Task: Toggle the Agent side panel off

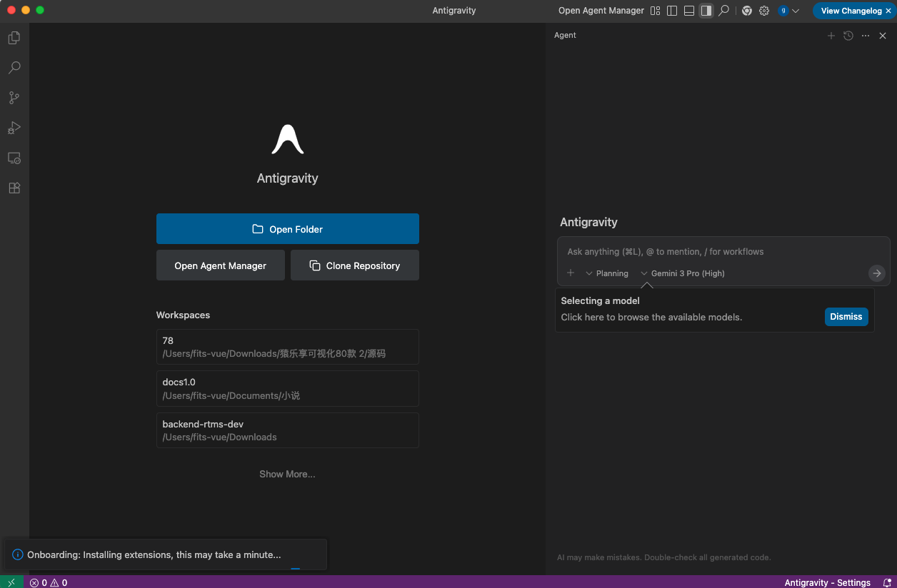Action: 706,11
